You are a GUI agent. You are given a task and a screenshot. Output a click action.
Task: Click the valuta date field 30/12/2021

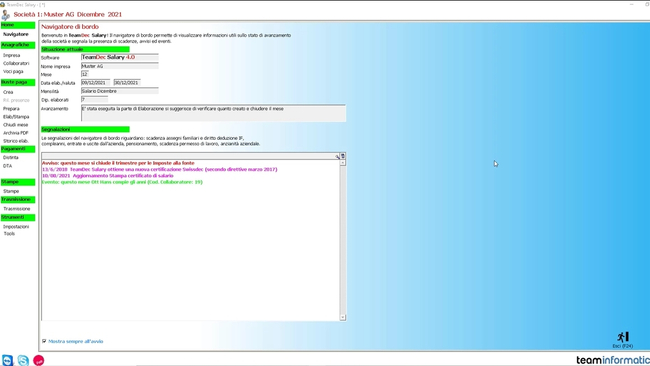tap(127, 82)
